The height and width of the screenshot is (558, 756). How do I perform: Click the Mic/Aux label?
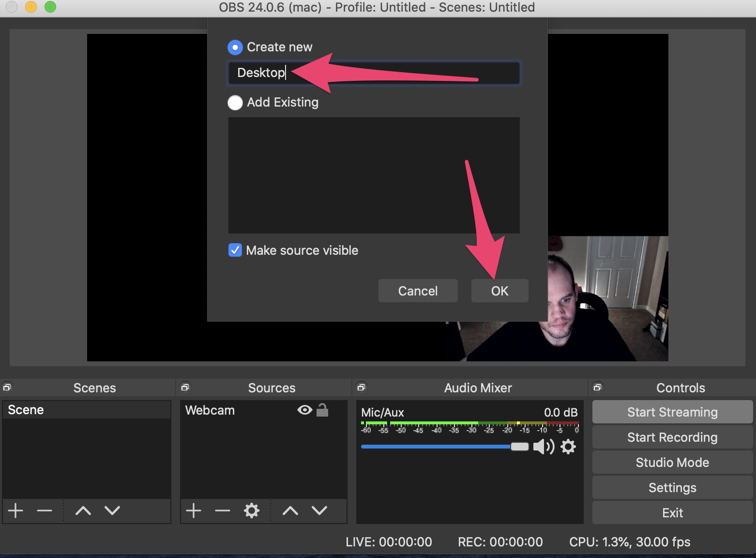[382, 413]
